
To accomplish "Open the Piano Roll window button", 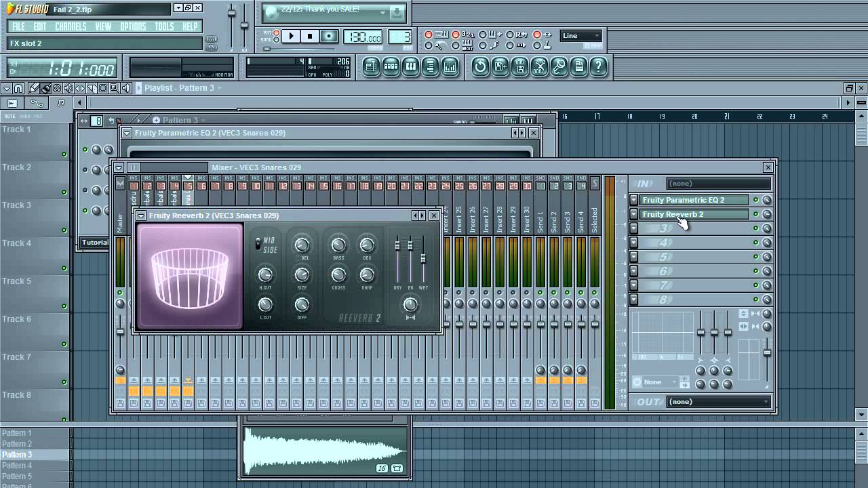I will [410, 66].
